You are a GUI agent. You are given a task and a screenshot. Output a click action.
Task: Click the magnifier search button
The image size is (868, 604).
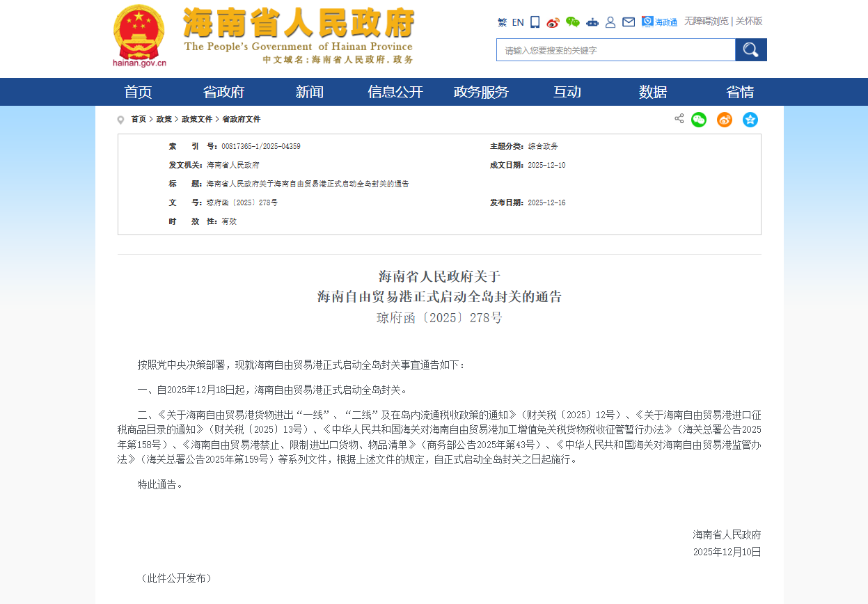pyautogui.click(x=750, y=49)
